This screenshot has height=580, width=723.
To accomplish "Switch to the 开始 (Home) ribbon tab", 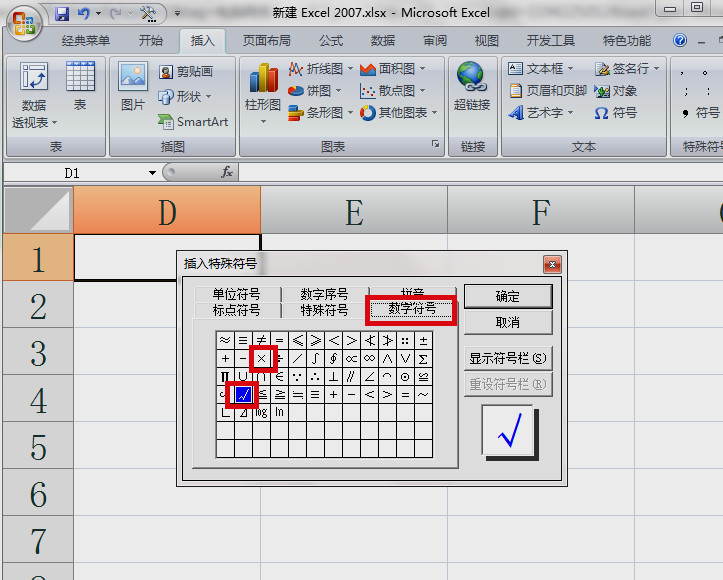I will (151, 41).
